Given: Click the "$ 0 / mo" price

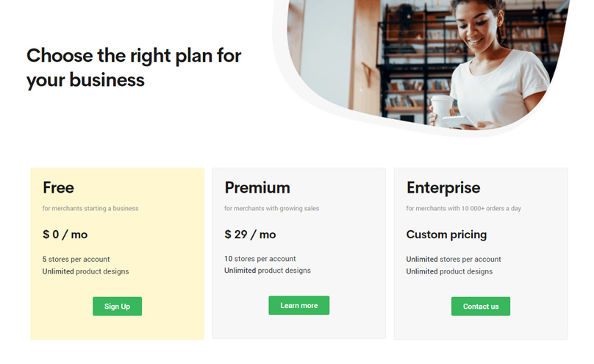Looking at the screenshot, I should [x=65, y=235].
